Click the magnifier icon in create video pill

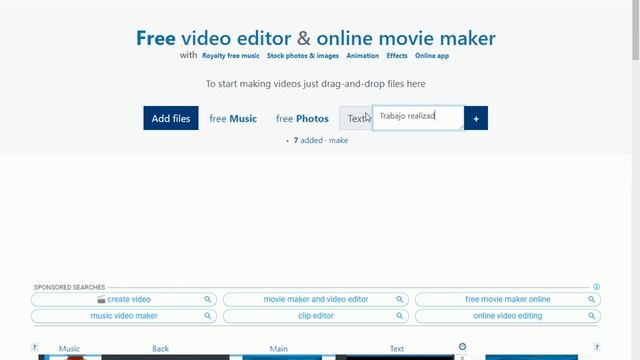tap(208, 300)
